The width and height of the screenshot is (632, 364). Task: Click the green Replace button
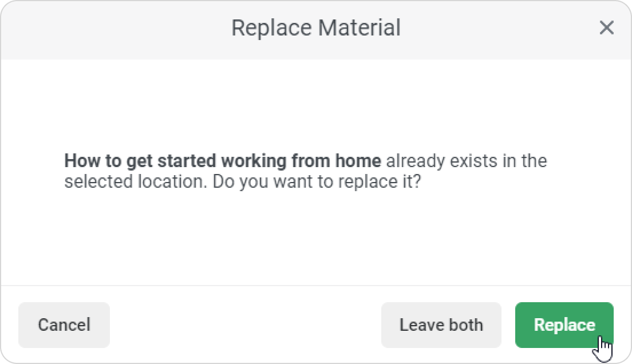tap(564, 325)
